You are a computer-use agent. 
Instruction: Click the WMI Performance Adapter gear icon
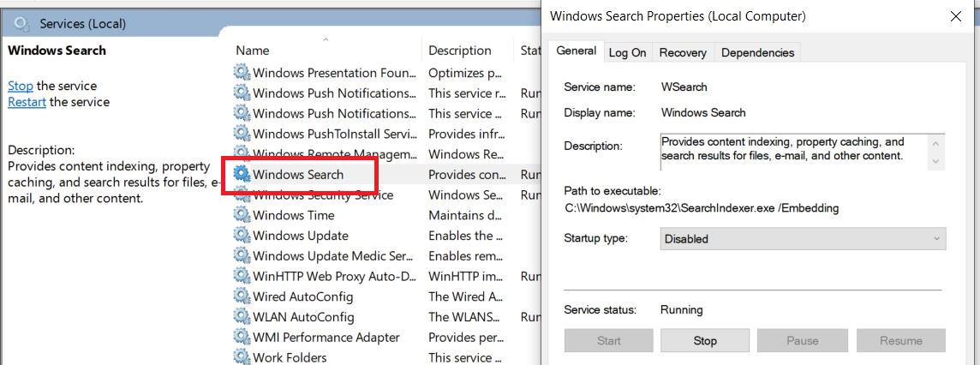pos(242,338)
